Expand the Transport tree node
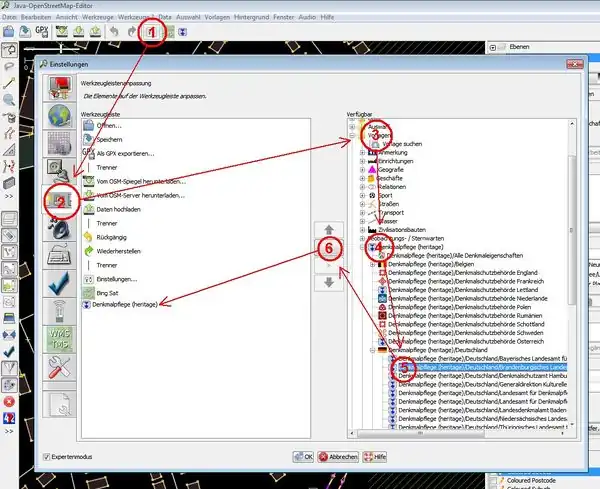The image size is (600, 489). click(x=363, y=212)
